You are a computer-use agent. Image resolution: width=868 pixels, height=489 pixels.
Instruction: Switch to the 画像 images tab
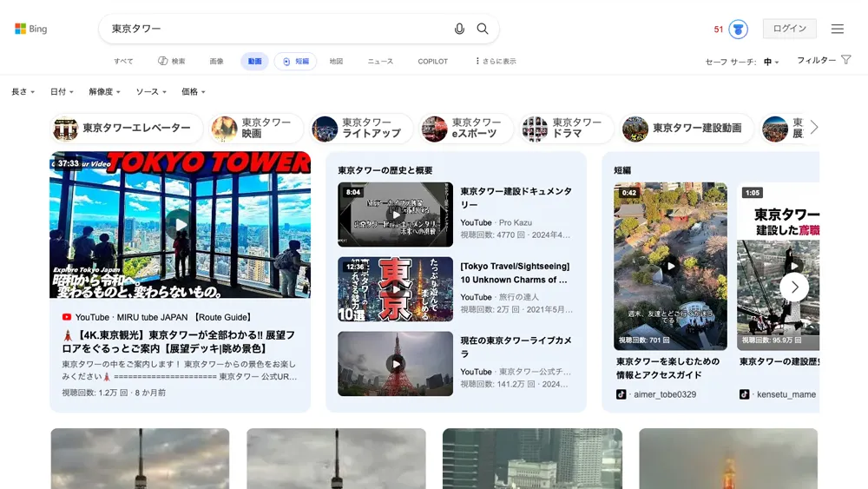pos(216,62)
